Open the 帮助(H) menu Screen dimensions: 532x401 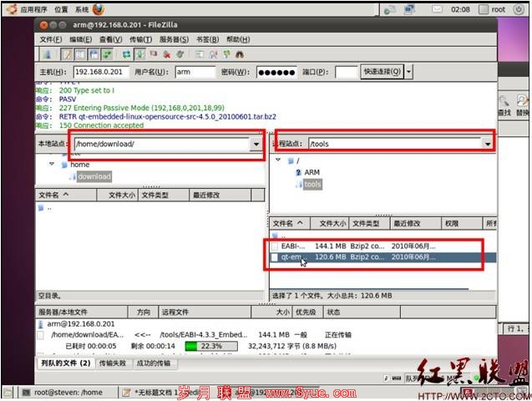click(x=238, y=39)
